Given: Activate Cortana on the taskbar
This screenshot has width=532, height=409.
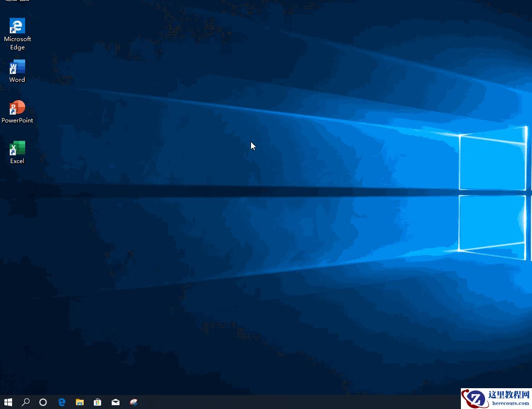Looking at the screenshot, I should point(43,402).
